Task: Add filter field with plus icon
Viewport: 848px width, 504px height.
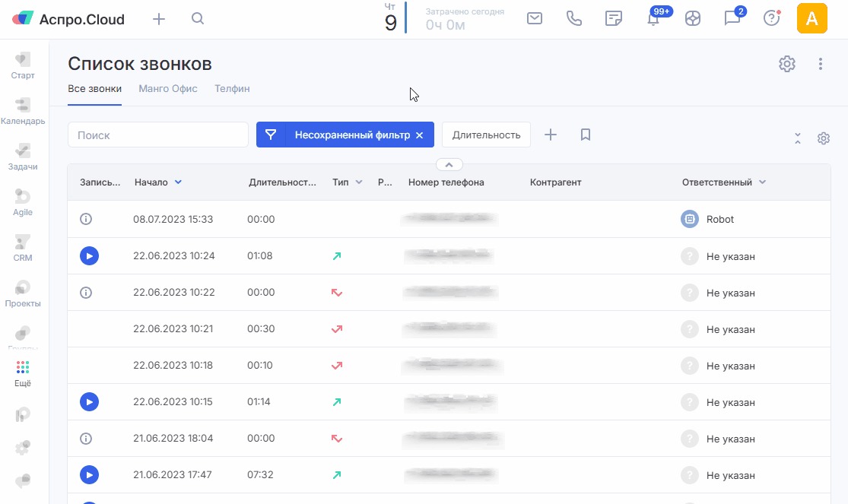Action: point(551,135)
